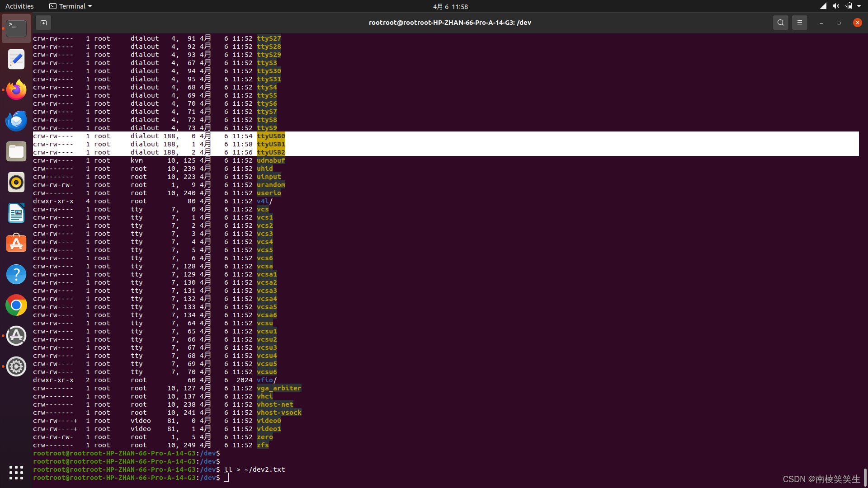Open the Files manager in dock
Viewport: 868px width, 488px height.
[x=16, y=151]
